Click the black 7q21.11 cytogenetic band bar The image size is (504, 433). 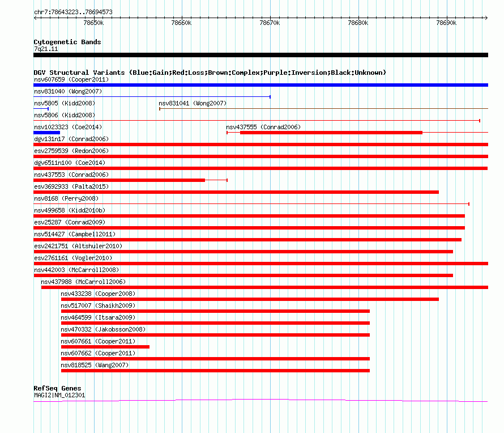point(260,55)
